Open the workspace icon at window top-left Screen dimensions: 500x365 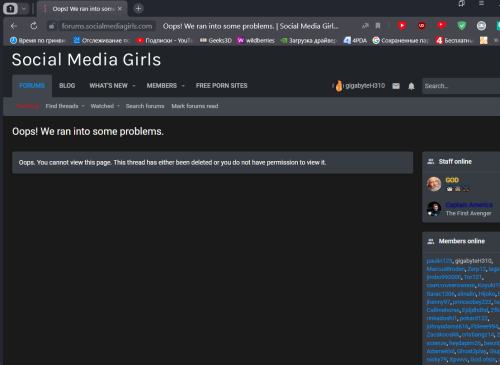point(10,9)
